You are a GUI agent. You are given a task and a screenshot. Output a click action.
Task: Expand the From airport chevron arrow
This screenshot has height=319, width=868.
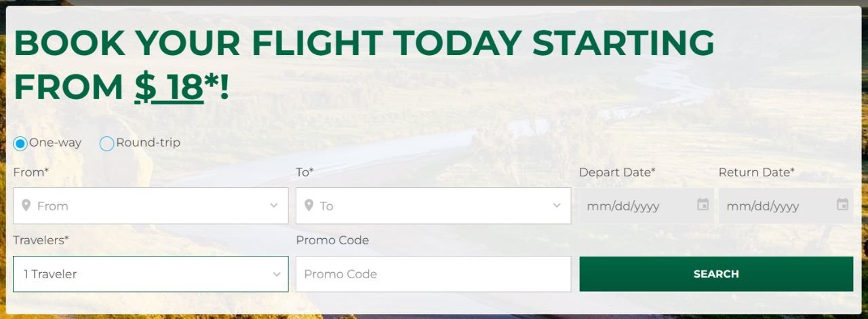point(274,205)
